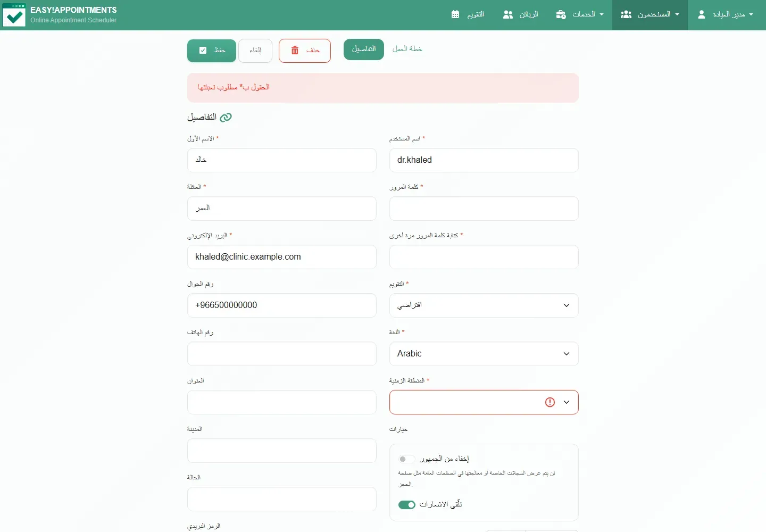Viewport: 766px width, 532px height.
Task: Click the customers people icon in navbar
Action: pyautogui.click(x=508, y=14)
